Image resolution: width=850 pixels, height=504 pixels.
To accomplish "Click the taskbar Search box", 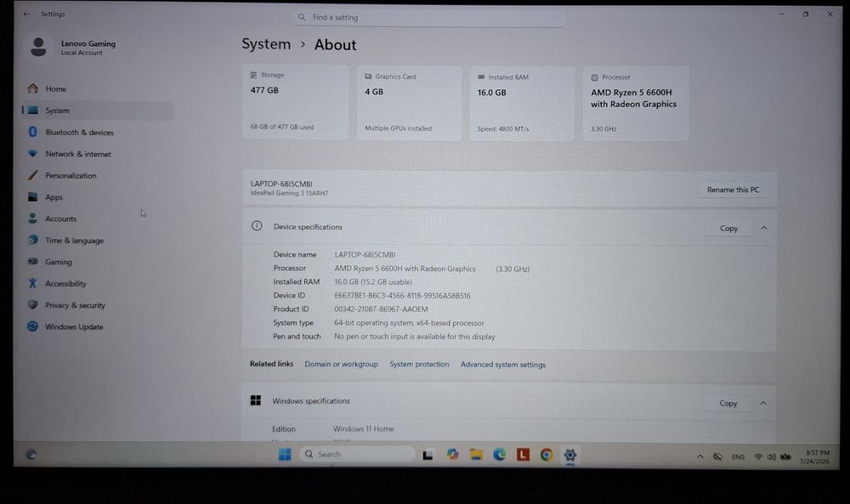I will point(357,454).
